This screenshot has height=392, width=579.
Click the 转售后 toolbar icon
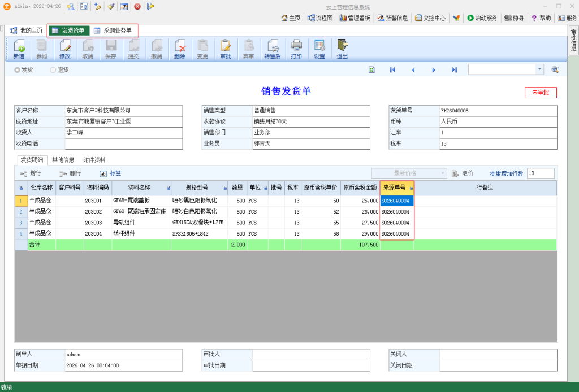pos(273,49)
